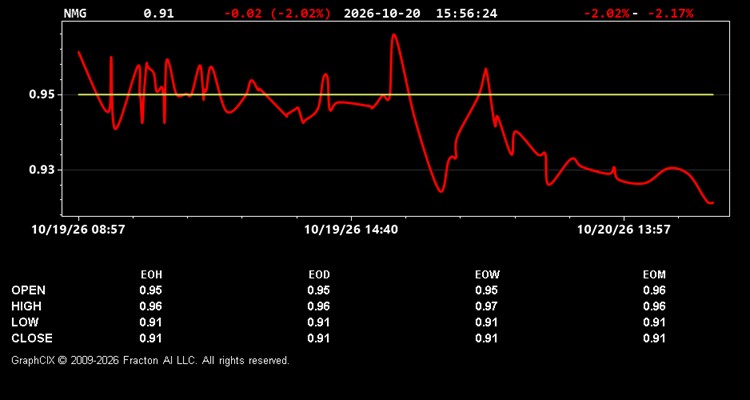Select the 10/19/26 14:40 time axis label
Screen dimensions: 750x400
351,229
